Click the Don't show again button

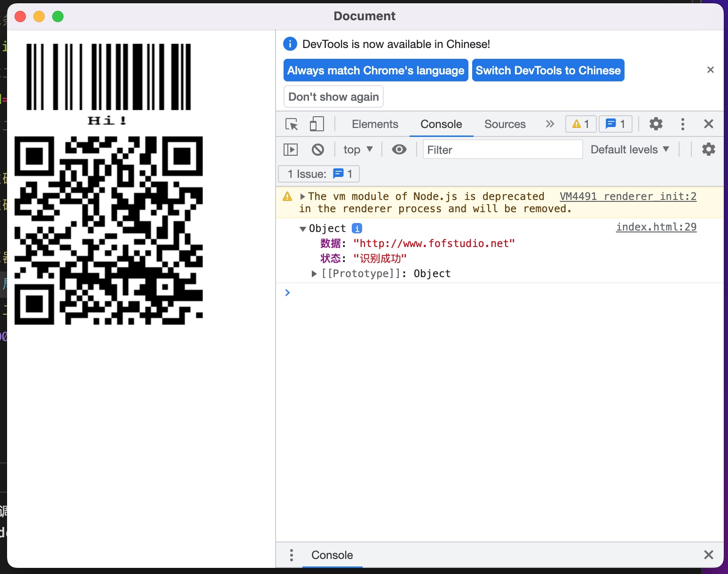[333, 96]
